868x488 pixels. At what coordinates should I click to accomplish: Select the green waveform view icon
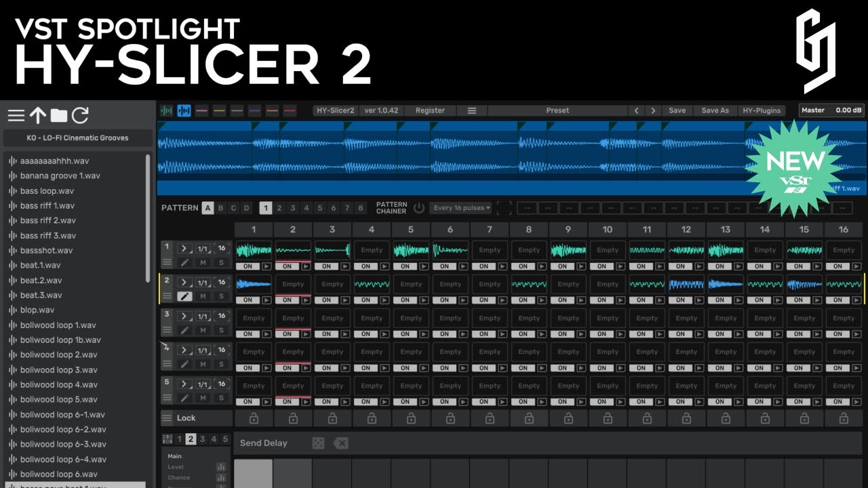pyautogui.click(x=166, y=110)
